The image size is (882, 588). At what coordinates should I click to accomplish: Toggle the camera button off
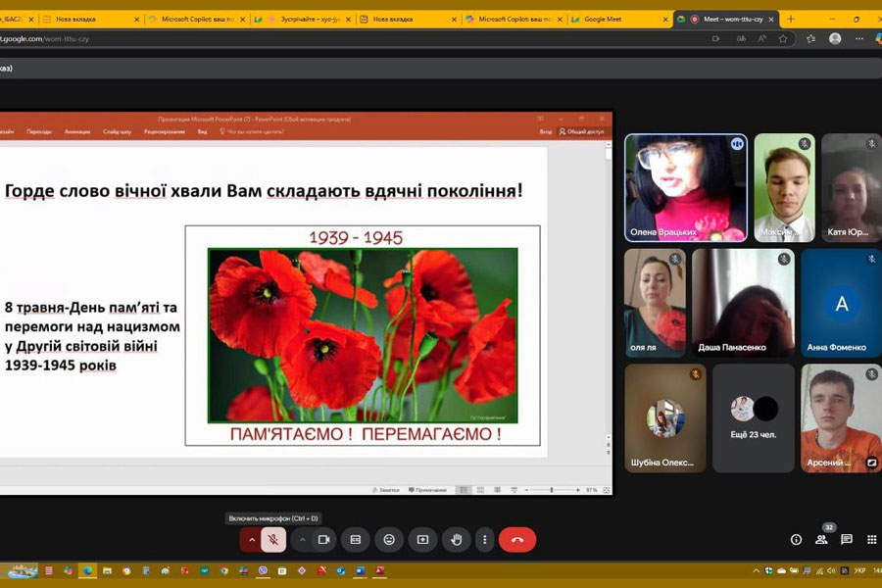point(323,539)
